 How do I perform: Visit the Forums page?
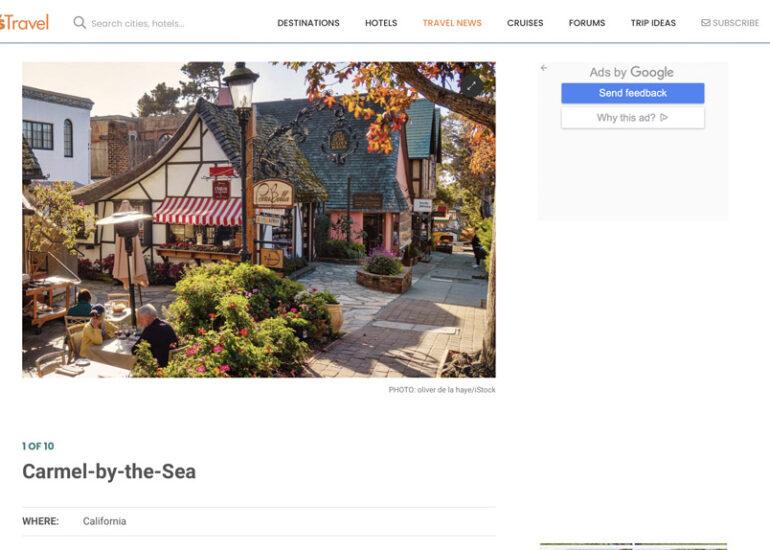coord(587,23)
